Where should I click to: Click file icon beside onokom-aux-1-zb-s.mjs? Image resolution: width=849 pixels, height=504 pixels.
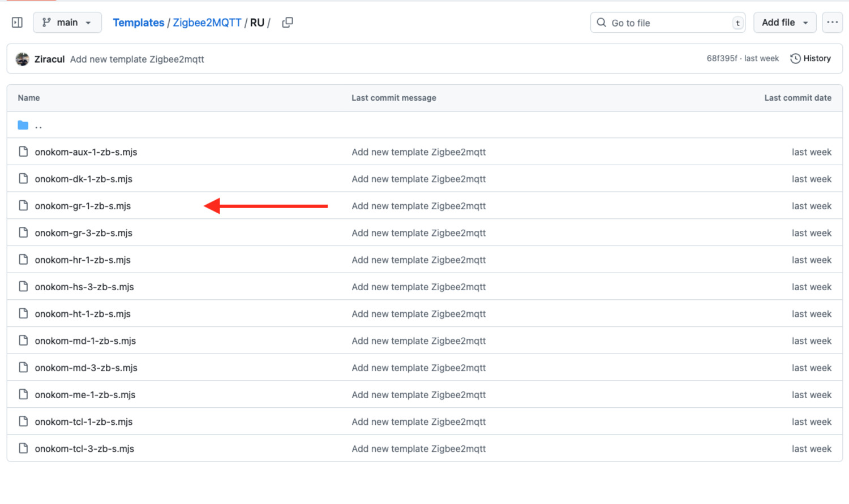coord(23,152)
